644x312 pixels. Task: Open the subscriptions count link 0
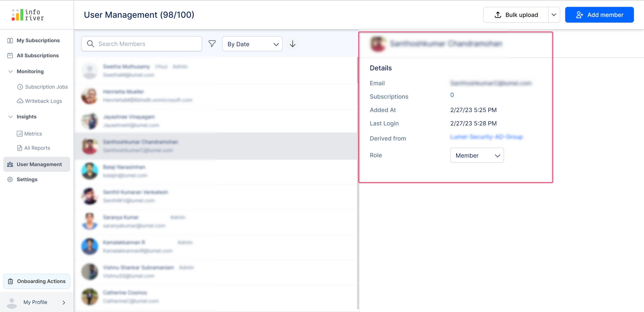[452, 95]
